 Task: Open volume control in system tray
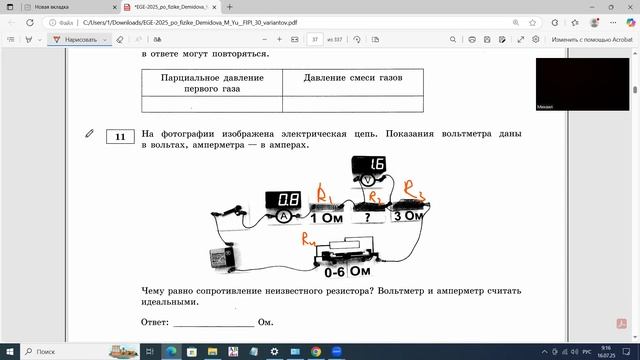[x=575, y=352]
